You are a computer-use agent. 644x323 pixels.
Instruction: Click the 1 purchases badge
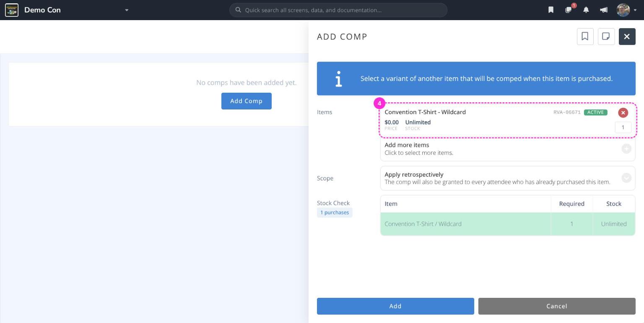tap(335, 213)
